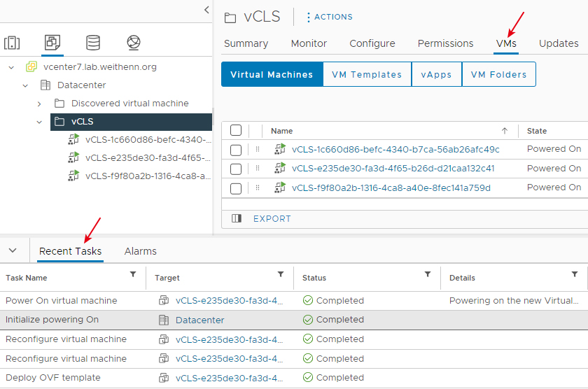Click the VM icon for vCLS-1c660d86 in the tree
Screen dimensions: 588x389
point(73,139)
